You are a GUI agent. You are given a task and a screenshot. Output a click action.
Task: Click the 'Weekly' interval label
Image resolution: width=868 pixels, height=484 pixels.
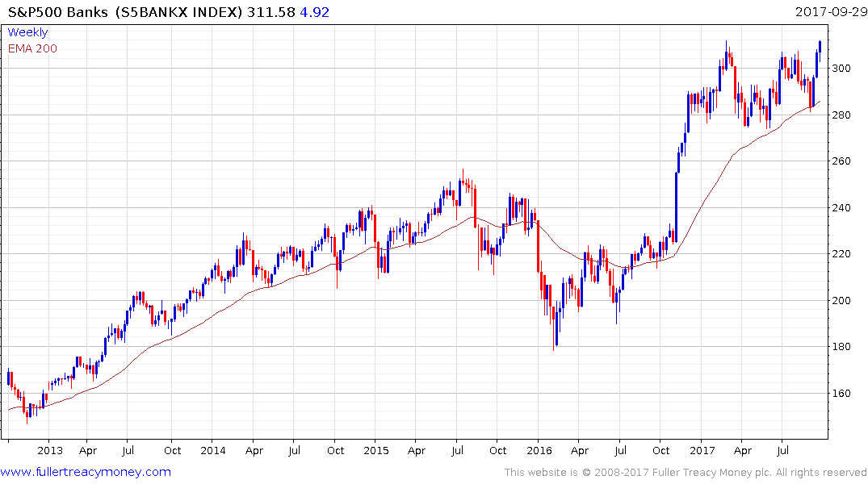coord(27,32)
